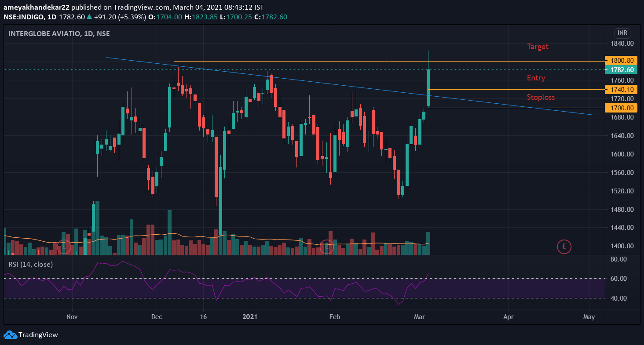
Task: Click the 'May' time axis label
Action: (589, 316)
